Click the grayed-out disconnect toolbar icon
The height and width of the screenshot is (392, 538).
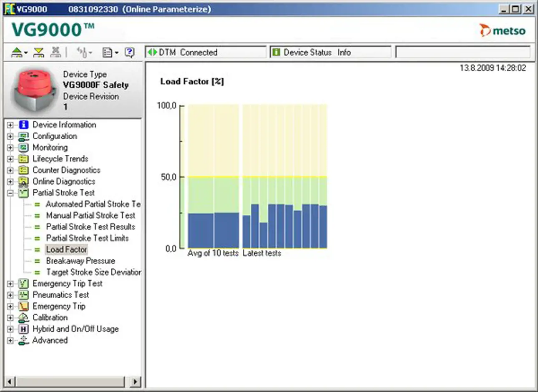pyautogui.click(x=55, y=52)
